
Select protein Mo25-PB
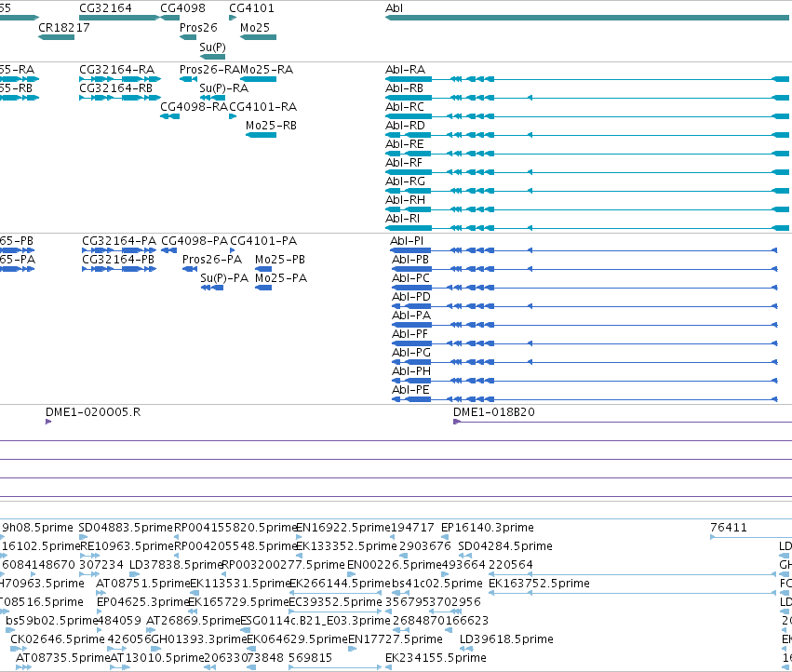pyautogui.click(x=263, y=269)
